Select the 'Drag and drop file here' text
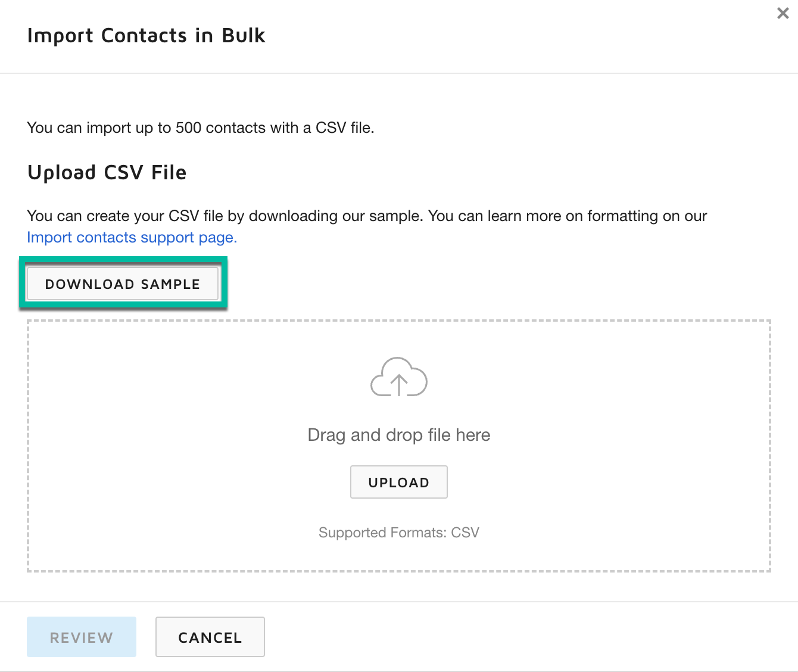The image size is (798, 672). (x=398, y=435)
